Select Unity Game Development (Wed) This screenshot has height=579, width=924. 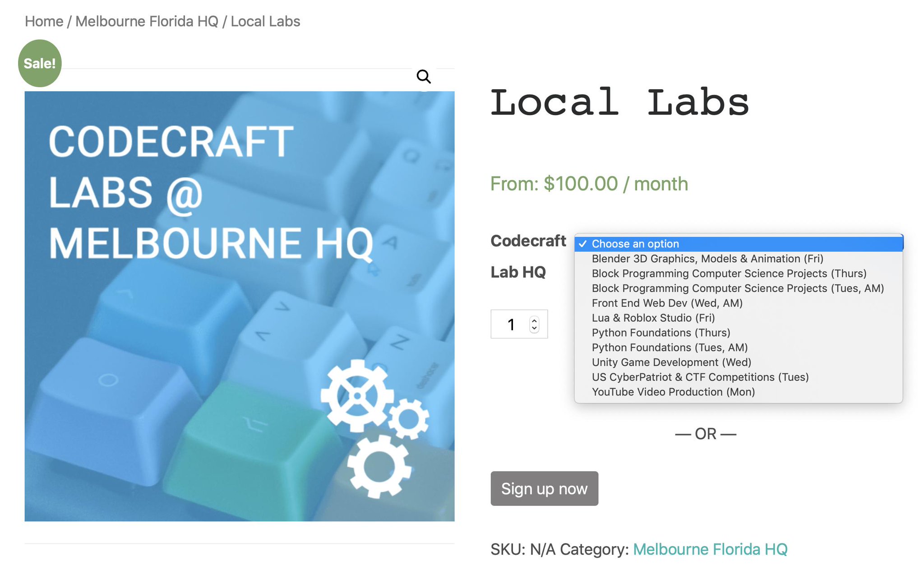point(671,362)
